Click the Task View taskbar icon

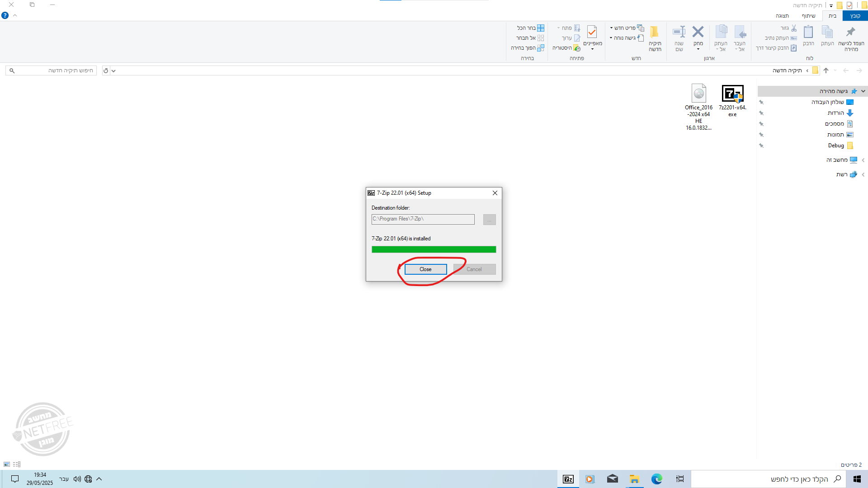(x=680, y=479)
